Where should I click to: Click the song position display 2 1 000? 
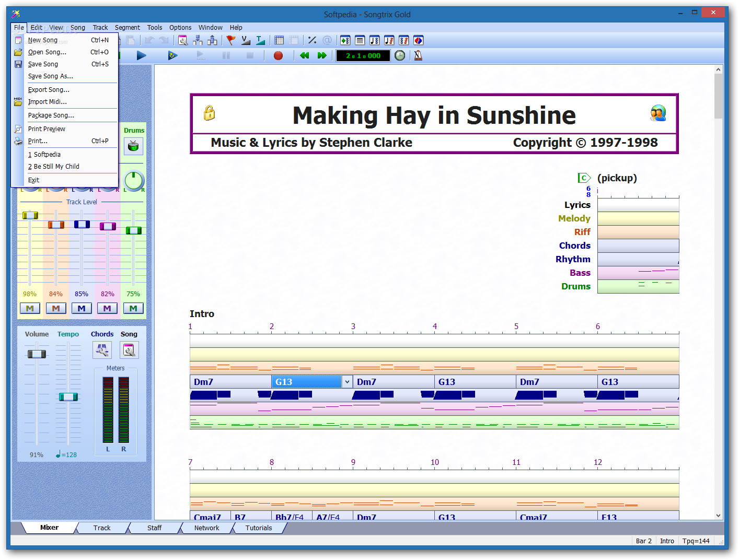(363, 55)
